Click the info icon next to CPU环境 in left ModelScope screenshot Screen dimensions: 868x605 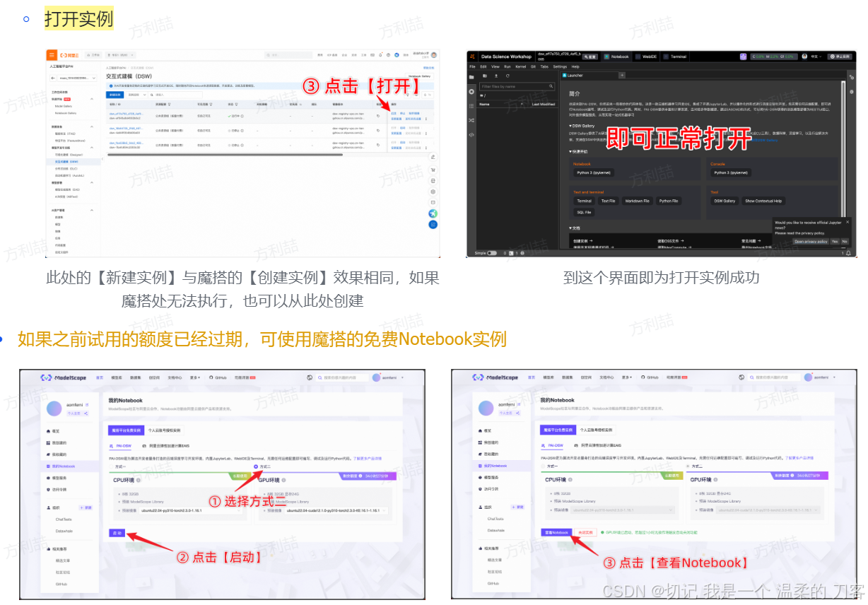click(139, 480)
